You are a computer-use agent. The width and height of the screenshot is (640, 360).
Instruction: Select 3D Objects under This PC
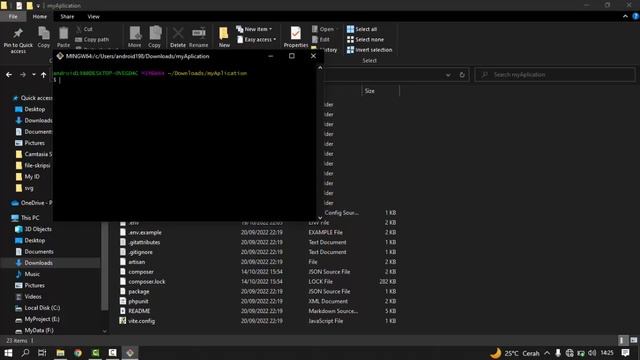(x=33, y=229)
